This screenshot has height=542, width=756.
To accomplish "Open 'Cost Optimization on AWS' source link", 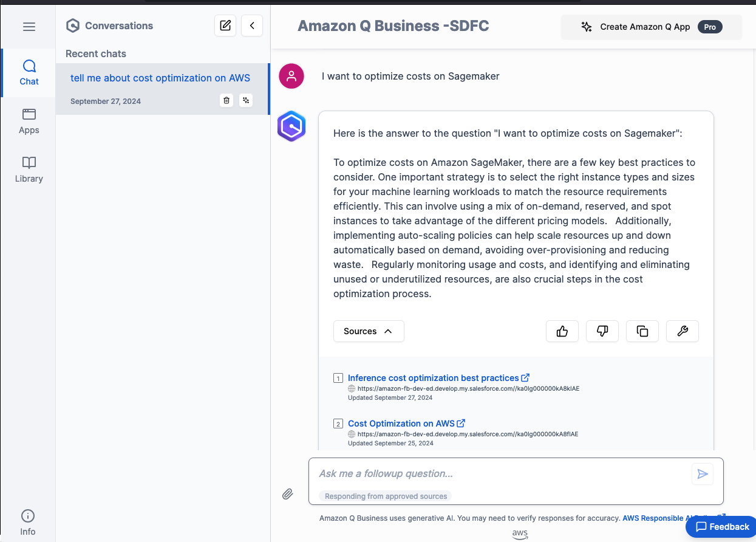I will (406, 424).
